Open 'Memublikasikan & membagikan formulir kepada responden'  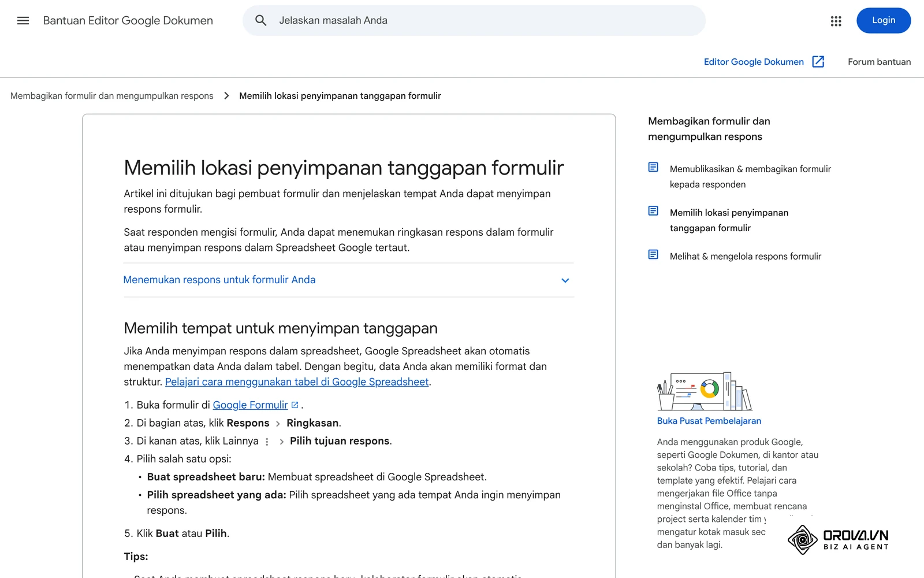pos(750,177)
